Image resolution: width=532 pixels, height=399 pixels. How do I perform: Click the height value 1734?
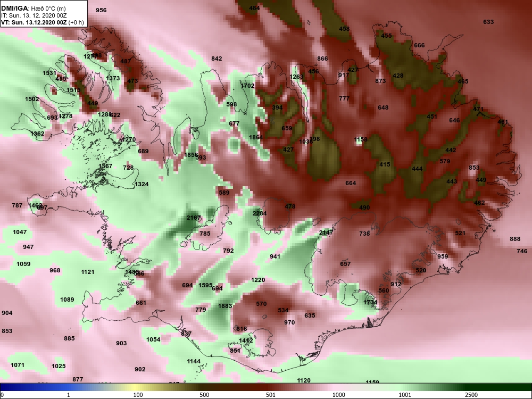point(370,302)
